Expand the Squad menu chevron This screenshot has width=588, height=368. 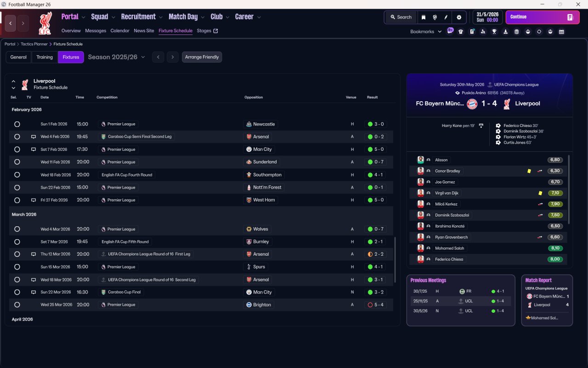click(x=113, y=17)
